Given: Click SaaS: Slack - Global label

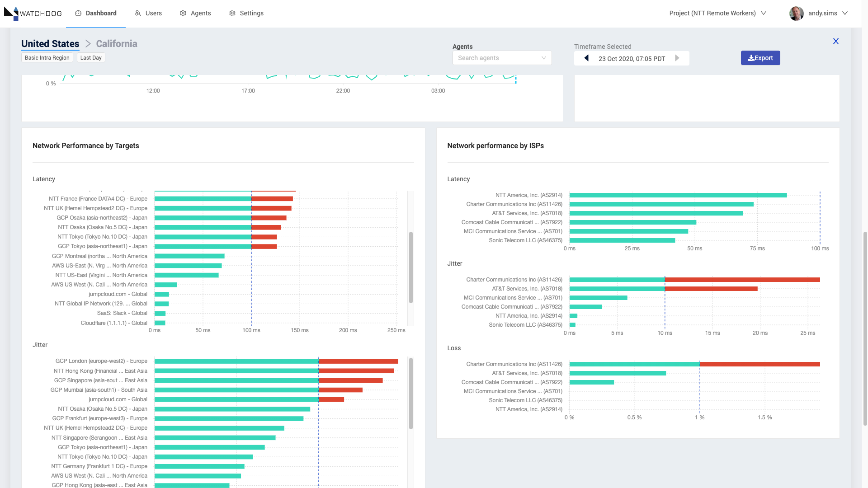Looking at the screenshot, I should point(122,313).
